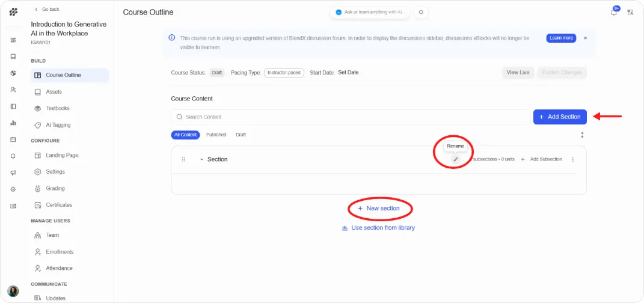Dismiss the discussion forum info banner
644x303 pixels.
coord(585,38)
